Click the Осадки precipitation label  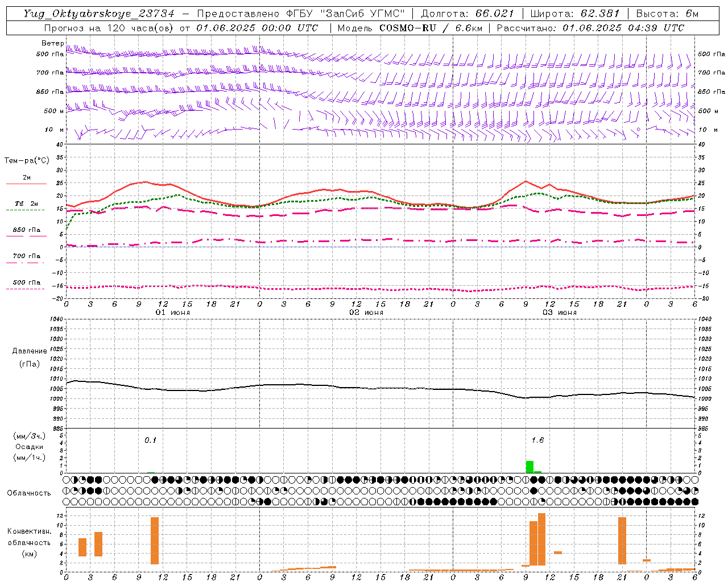pos(30,447)
